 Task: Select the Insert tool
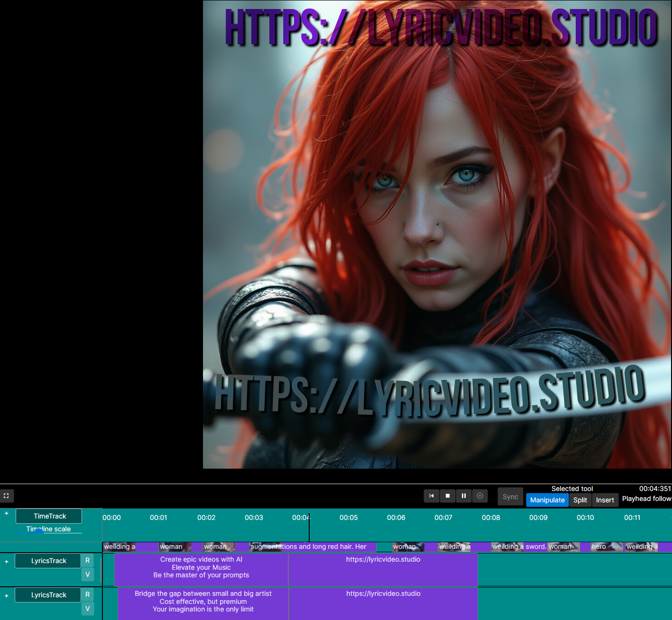pos(605,500)
